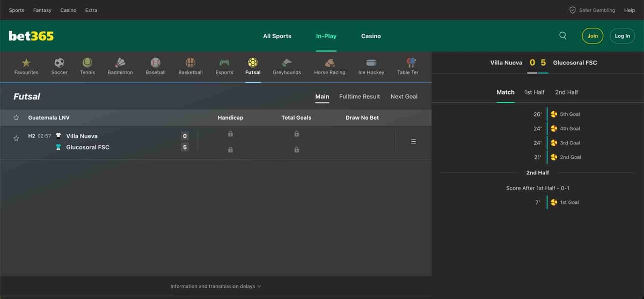This screenshot has width=644, height=299.
Task: Click the Guatemala LNV league header
Action: pyautogui.click(x=49, y=118)
